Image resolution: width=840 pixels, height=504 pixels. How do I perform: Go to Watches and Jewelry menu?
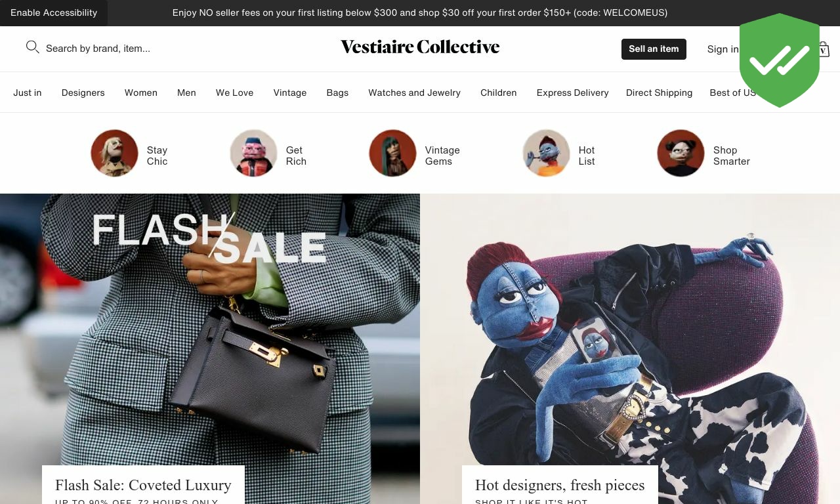coord(415,93)
